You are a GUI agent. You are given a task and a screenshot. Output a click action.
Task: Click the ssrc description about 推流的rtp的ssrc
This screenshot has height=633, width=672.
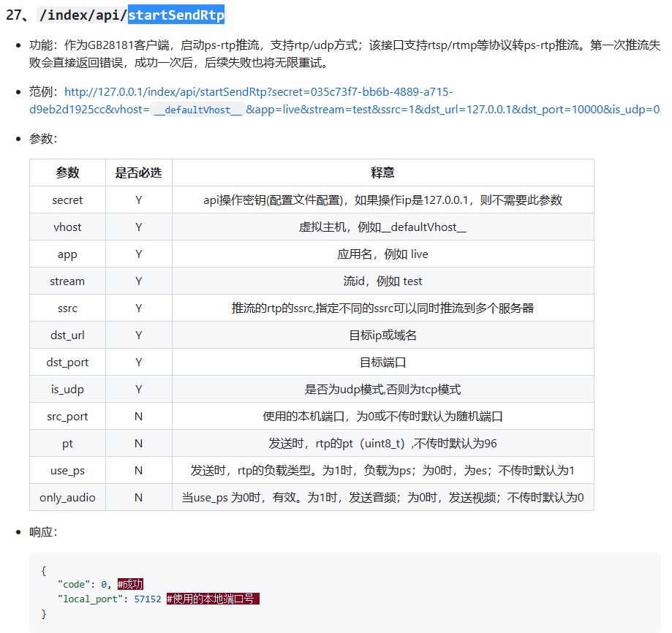(x=382, y=308)
